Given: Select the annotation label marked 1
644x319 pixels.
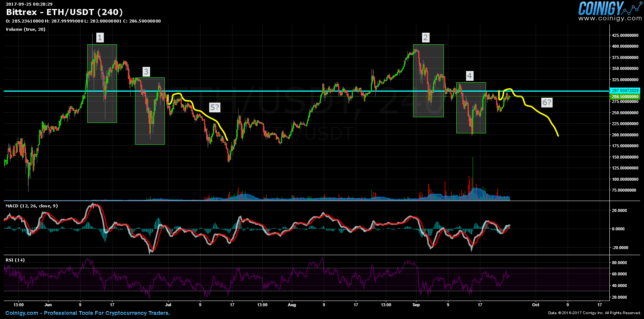Looking at the screenshot, I should click(100, 38).
